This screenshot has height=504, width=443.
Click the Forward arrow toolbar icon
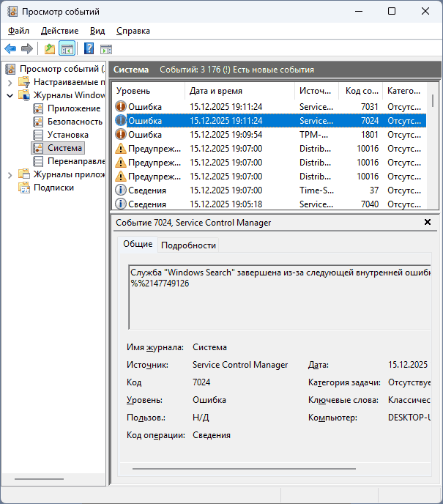coord(27,49)
